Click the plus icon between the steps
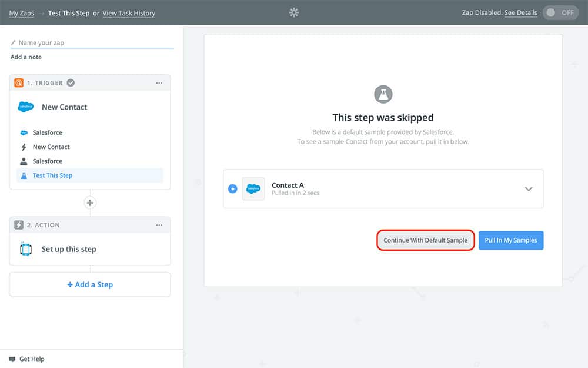This screenshot has height=368, width=588. click(x=90, y=203)
